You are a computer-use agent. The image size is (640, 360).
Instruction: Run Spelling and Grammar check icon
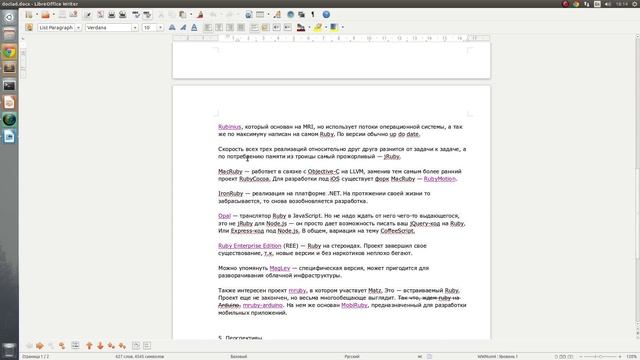coord(136,15)
